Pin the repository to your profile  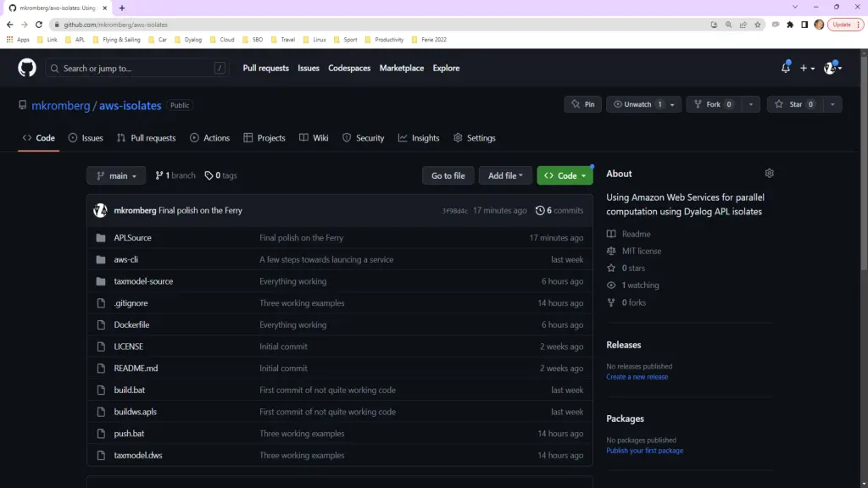[x=582, y=104]
